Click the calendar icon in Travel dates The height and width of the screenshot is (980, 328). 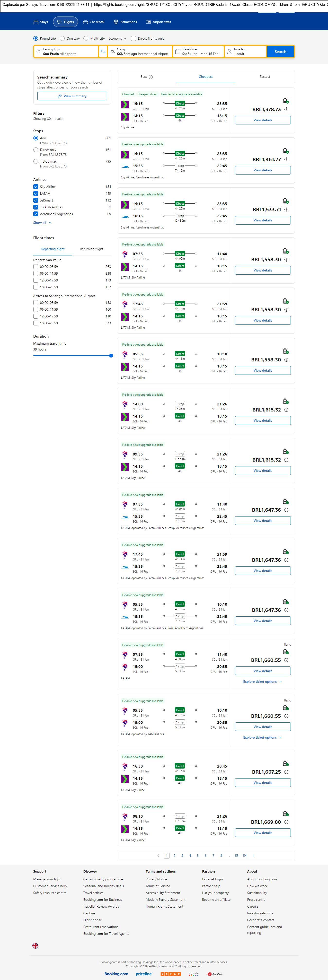point(178,52)
